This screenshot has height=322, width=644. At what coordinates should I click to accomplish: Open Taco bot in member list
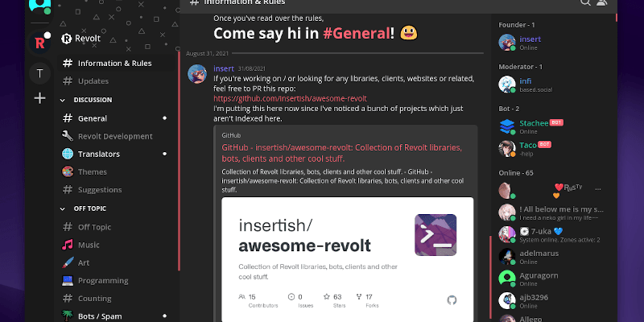pos(555,148)
